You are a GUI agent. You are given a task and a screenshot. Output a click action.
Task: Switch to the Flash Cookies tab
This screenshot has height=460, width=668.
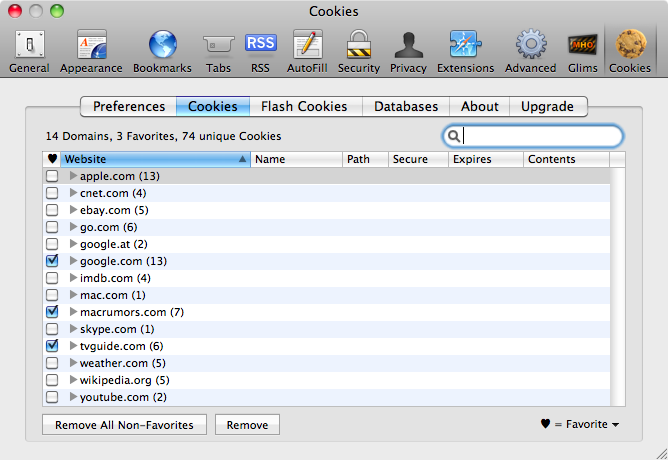coord(304,106)
